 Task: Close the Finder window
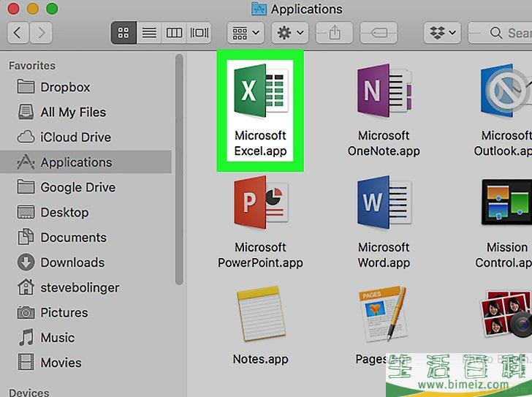click(13, 9)
